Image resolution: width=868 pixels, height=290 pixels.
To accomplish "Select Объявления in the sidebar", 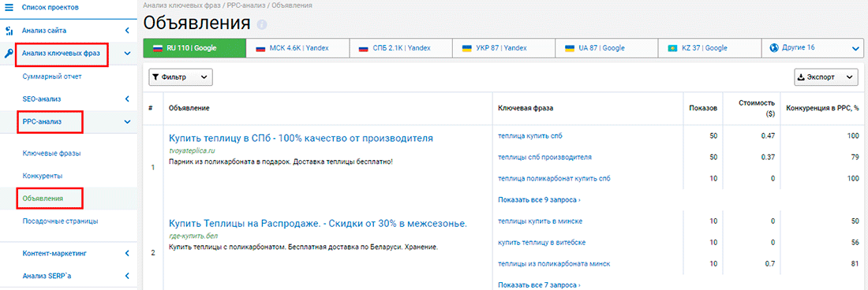I will (x=43, y=198).
